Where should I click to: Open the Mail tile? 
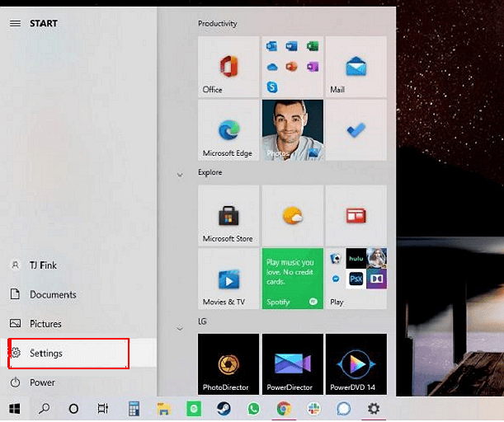click(356, 67)
